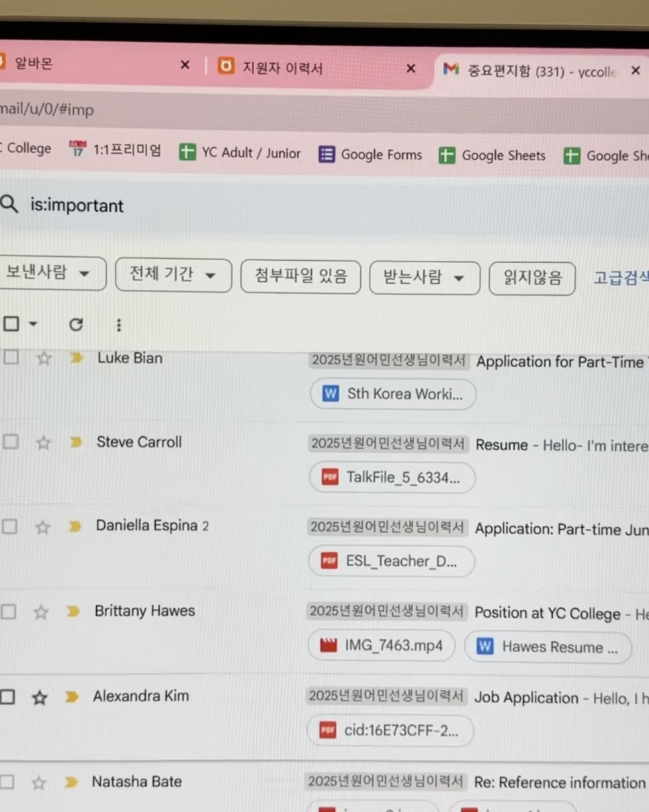This screenshot has height=812, width=649.
Task: Open Luke Bian's Application for Part-Time email
Action: point(563,362)
